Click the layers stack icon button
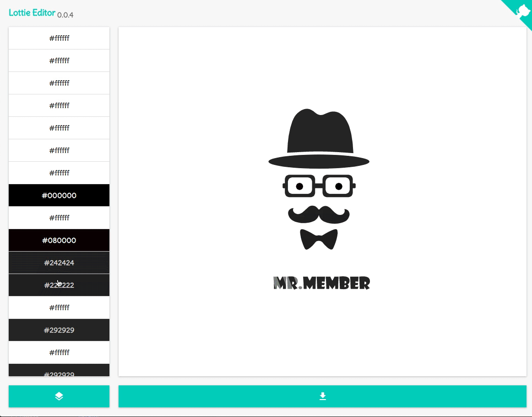This screenshot has width=532, height=417. coord(59,396)
